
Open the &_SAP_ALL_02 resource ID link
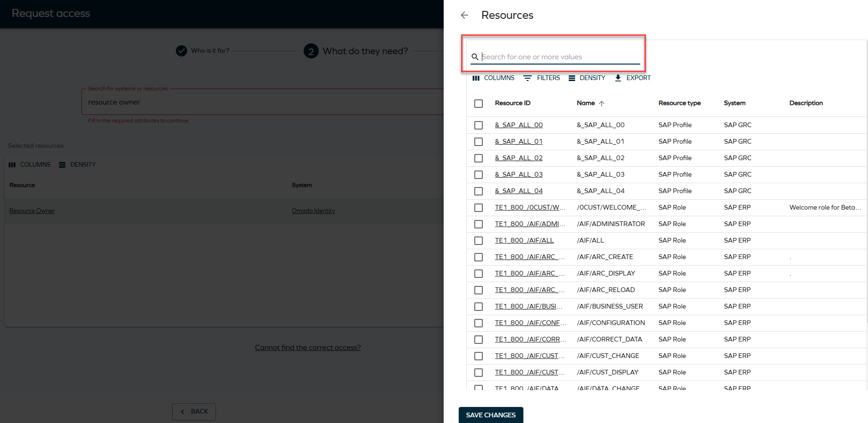[x=519, y=158]
